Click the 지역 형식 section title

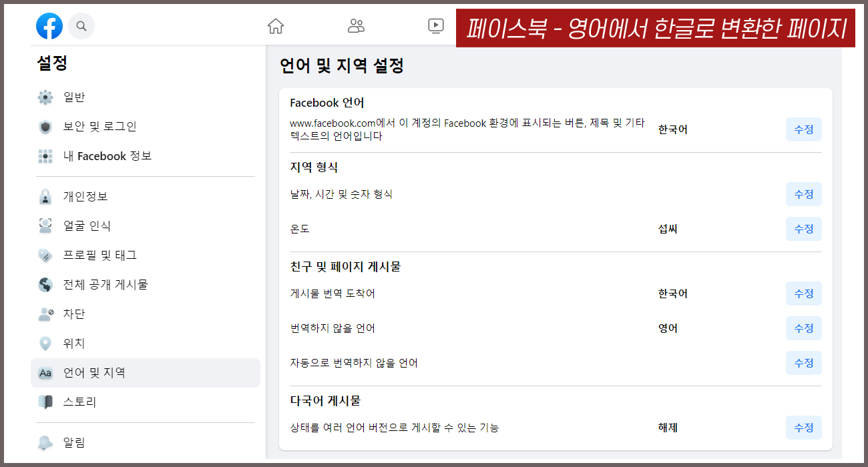[314, 167]
